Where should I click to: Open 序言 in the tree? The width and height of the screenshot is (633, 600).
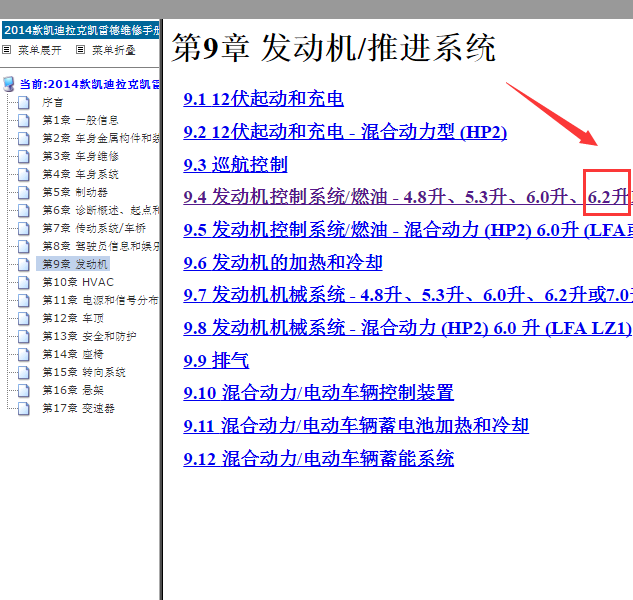coord(52,103)
